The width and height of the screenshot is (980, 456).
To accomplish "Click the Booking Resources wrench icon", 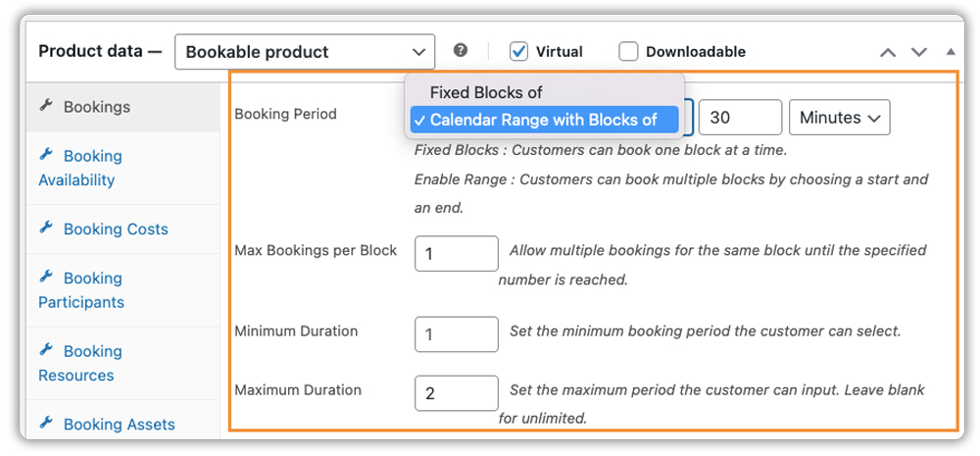I will coord(46,349).
